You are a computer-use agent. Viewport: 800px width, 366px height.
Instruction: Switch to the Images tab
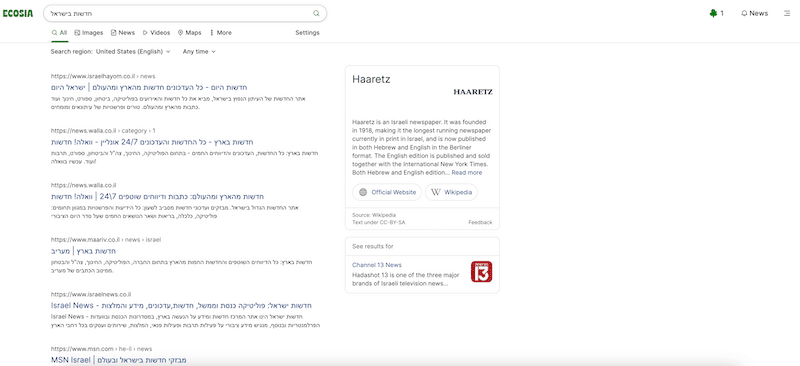tap(89, 33)
